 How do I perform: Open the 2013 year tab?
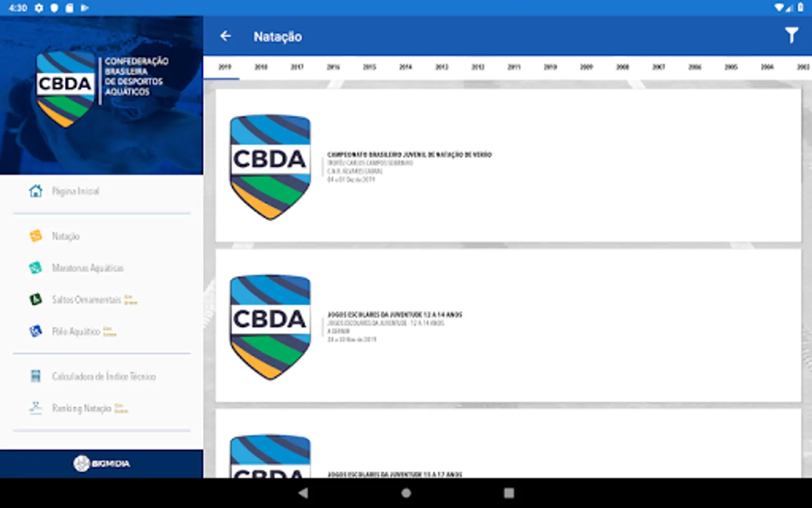[x=442, y=67]
